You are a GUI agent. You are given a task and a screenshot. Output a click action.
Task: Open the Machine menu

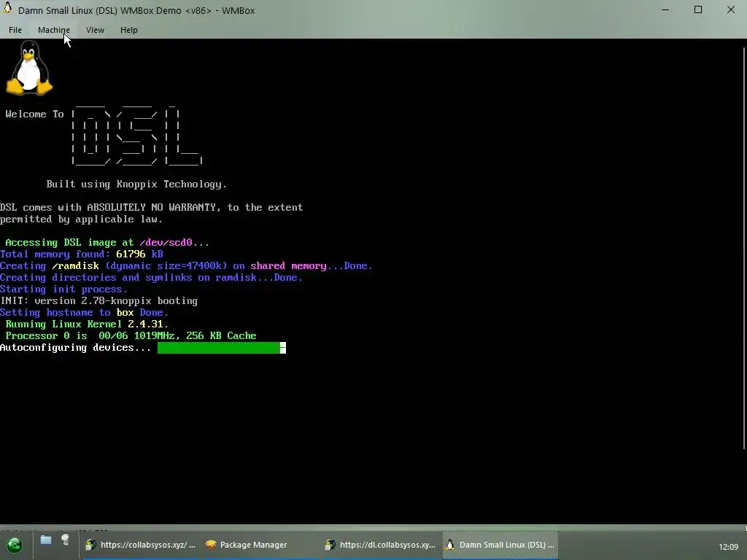[54, 30]
